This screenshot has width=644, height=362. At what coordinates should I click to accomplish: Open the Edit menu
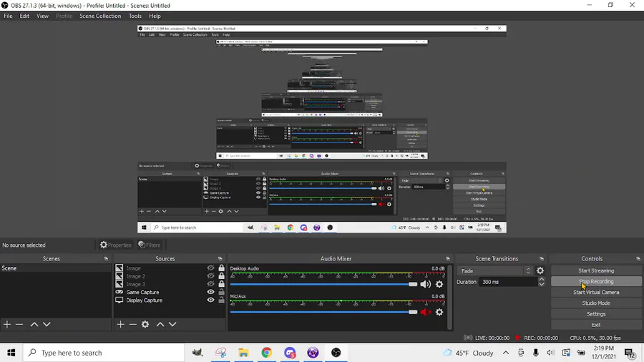click(x=24, y=16)
